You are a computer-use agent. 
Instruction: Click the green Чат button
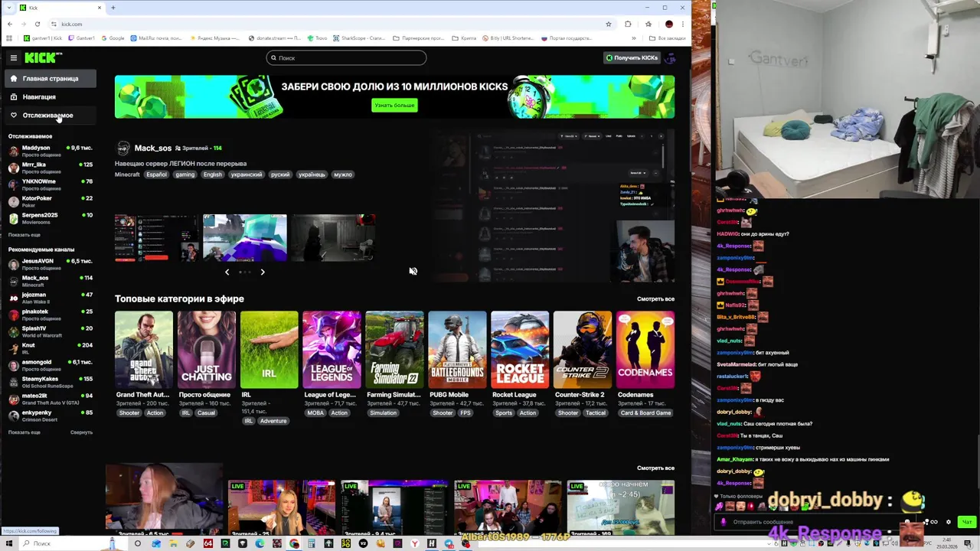click(967, 522)
